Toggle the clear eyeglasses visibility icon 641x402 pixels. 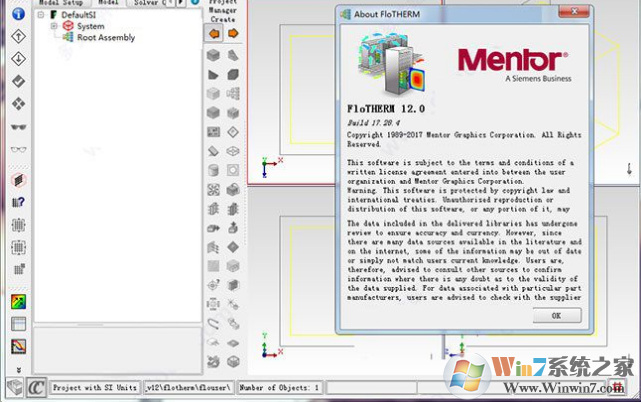click(18, 150)
